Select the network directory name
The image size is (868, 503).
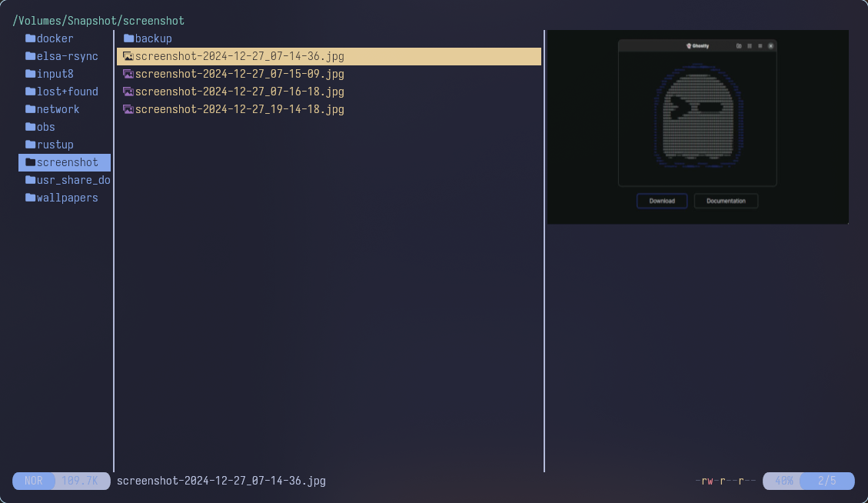(58, 109)
